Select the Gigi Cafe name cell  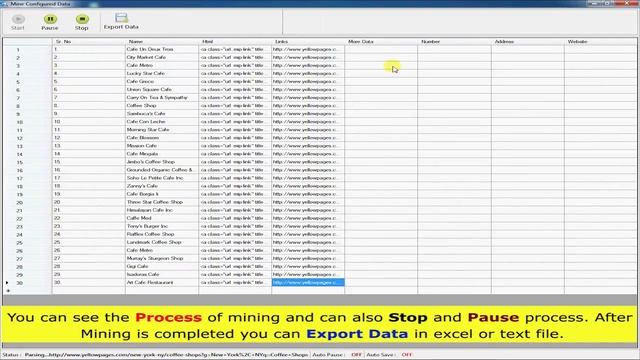(x=162, y=267)
